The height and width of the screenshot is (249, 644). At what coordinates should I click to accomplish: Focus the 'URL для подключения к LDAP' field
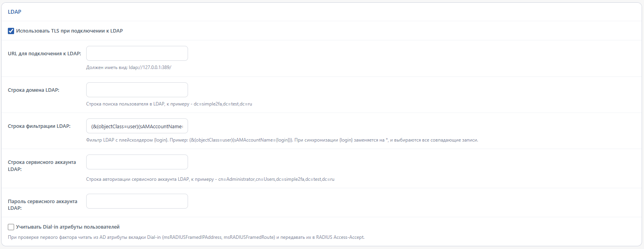coord(137,53)
